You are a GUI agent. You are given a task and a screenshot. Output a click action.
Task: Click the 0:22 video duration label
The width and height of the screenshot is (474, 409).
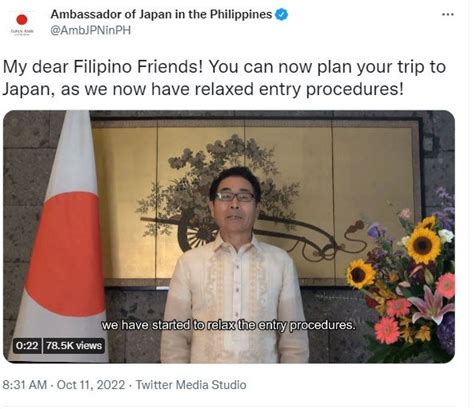tap(27, 345)
